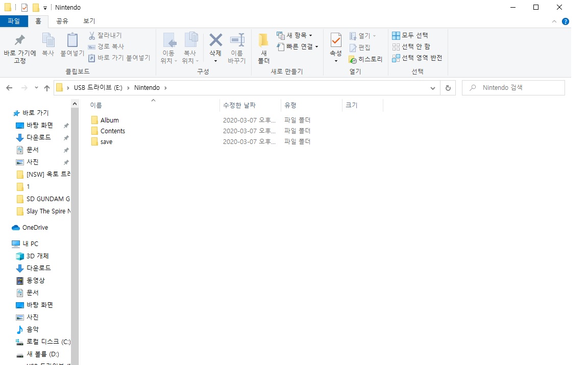Expand the 열기 (Open) dropdown in ribbon
Screen dimensions: 588x365
(374, 36)
